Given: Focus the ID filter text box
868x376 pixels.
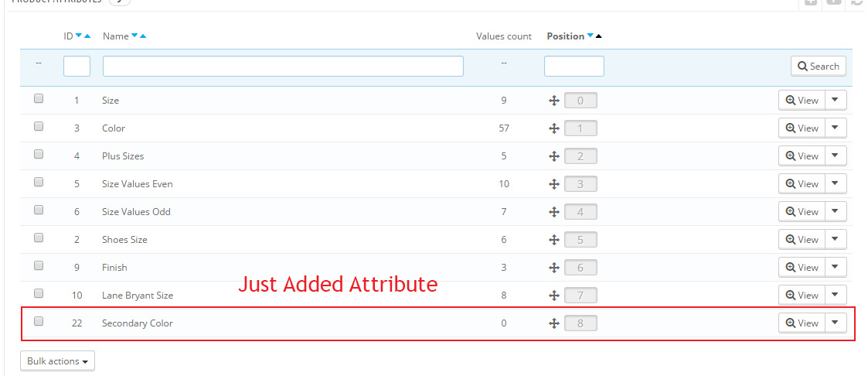Looking at the screenshot, I should click(x=77, y=67).
